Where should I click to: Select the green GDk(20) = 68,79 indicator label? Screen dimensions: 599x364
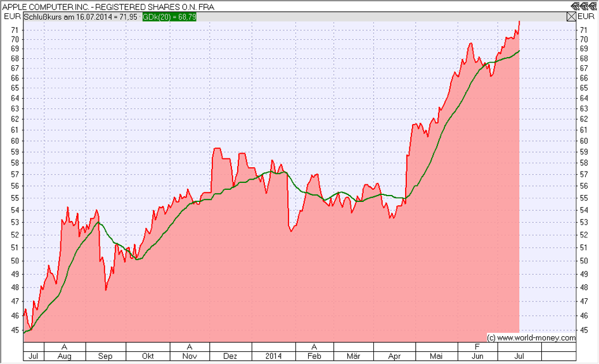tap(169, 17)
